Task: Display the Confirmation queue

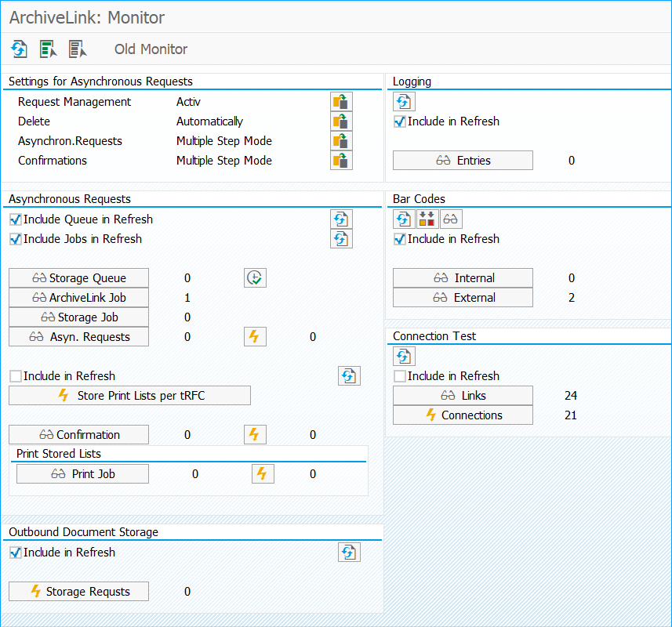Action: tap(79, 435)
